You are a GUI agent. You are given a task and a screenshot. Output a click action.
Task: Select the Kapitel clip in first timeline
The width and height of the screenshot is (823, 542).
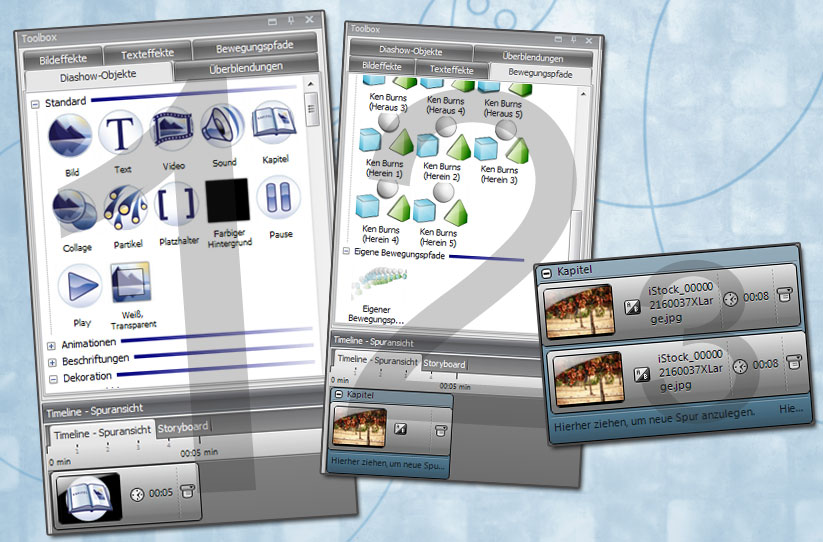[125, 494]
